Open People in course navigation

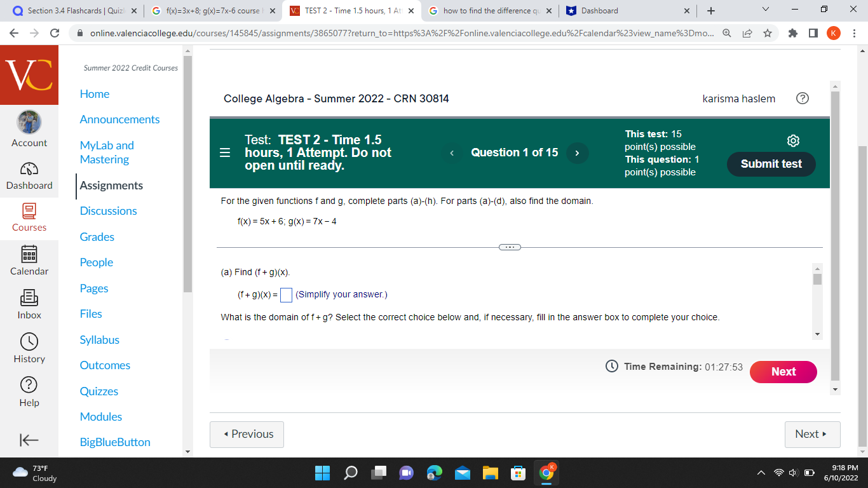click(97, 262)
